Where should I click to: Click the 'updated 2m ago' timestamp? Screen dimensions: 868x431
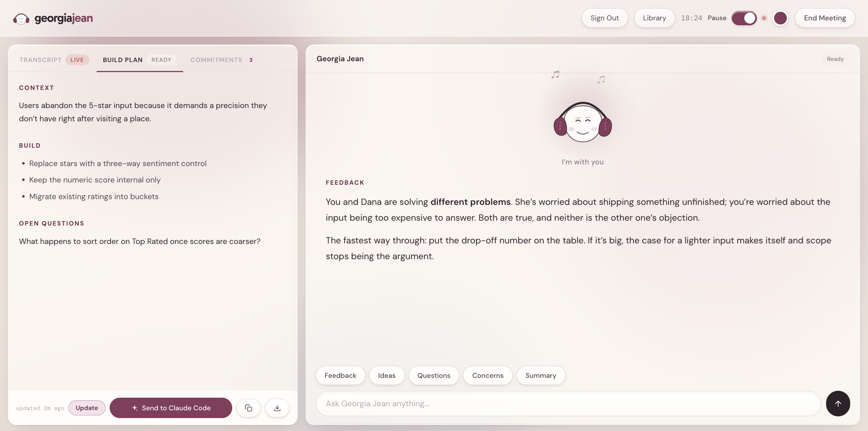tap(40, 408)
